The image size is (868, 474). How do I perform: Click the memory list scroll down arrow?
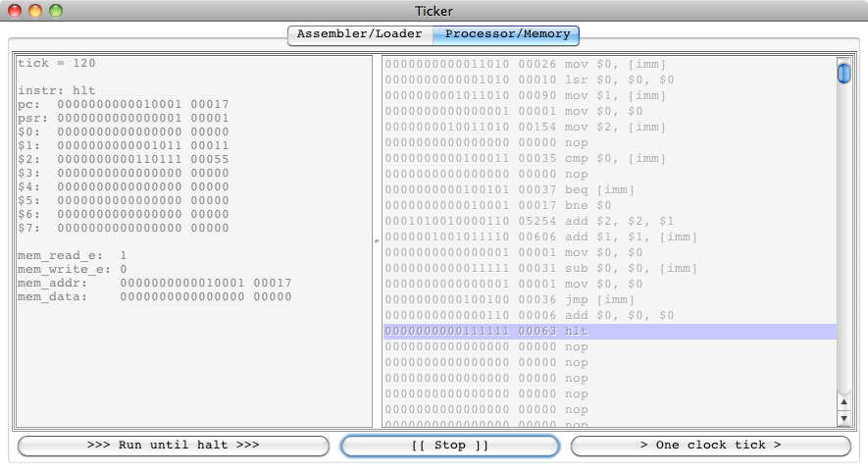click(x=843, y=419)
